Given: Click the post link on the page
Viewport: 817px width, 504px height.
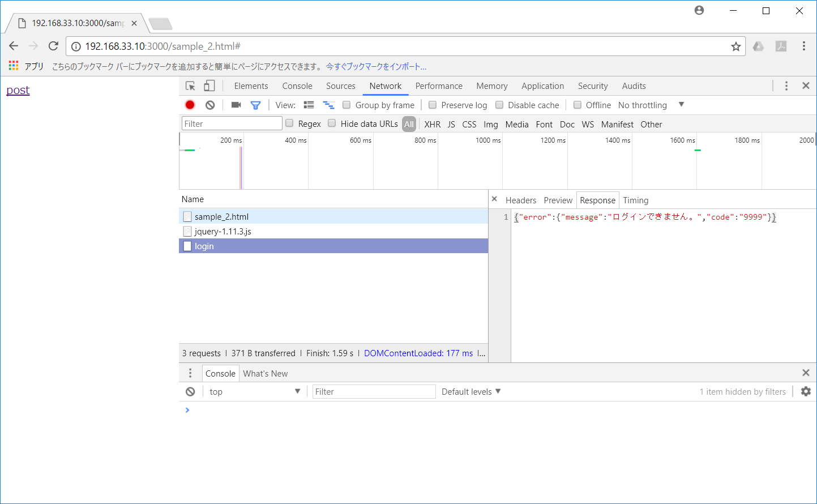Looking at the screenshot, I should (x=18, y=90).
